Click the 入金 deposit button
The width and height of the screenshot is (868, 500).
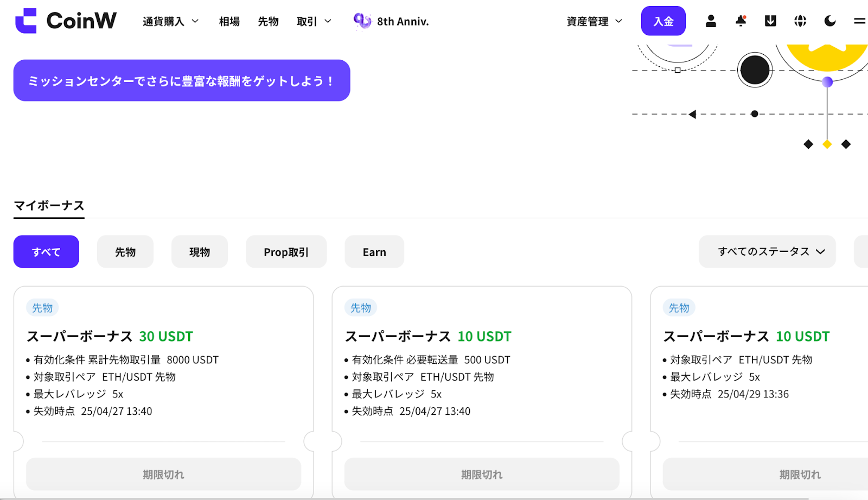point(663,21)
